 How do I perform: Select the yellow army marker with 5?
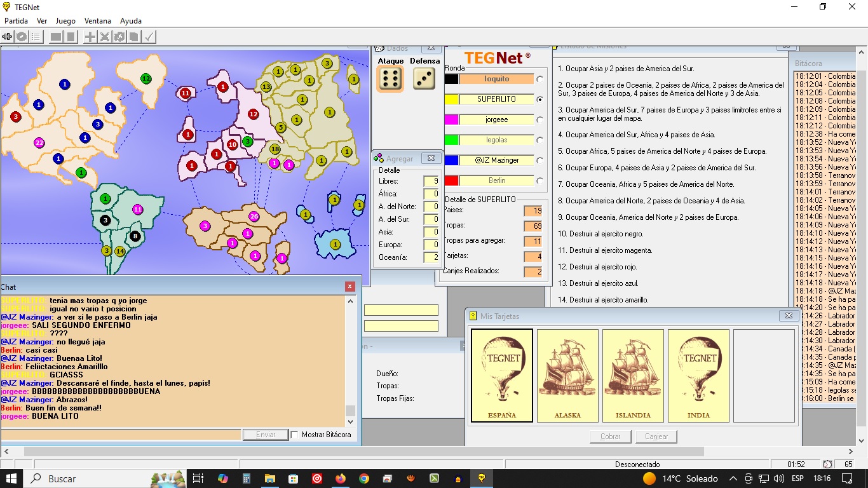[x=280, y=127]
